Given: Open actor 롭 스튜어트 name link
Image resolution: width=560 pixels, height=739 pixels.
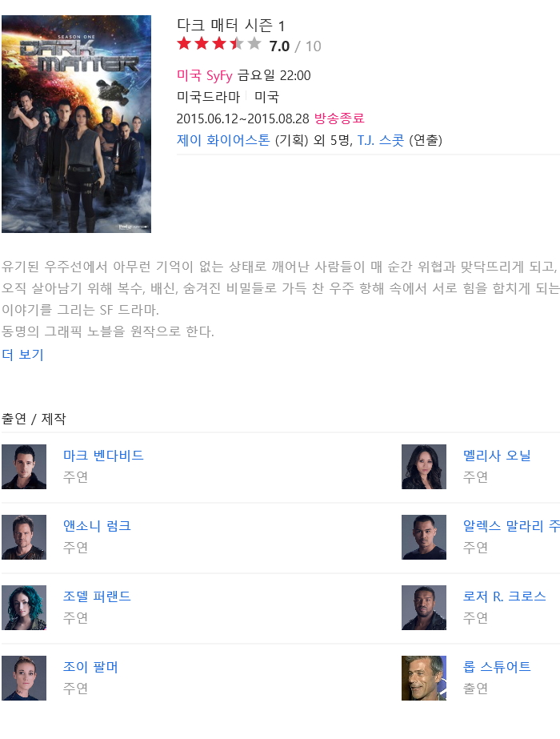Looking at the screenshot, I should pyautogui.click(x=497, y=667).
